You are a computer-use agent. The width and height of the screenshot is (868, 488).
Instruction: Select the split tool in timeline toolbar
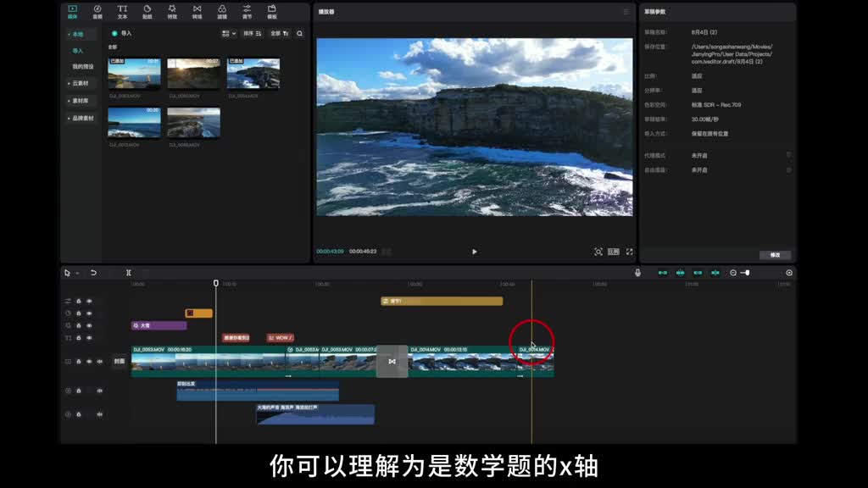(129, 273)
